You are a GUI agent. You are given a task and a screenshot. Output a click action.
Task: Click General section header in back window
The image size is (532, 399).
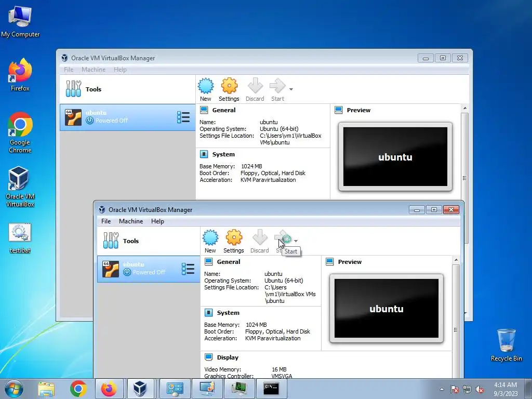click(x=223, y=110)
